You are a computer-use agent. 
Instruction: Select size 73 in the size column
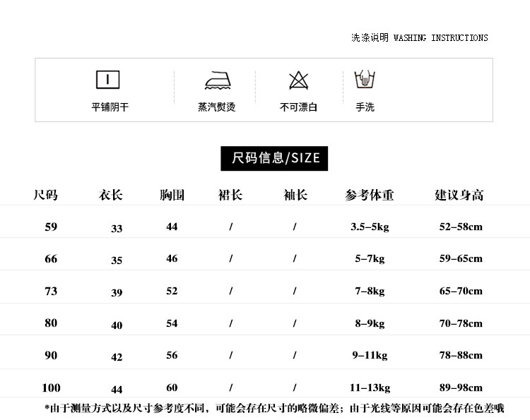(51, 291)
